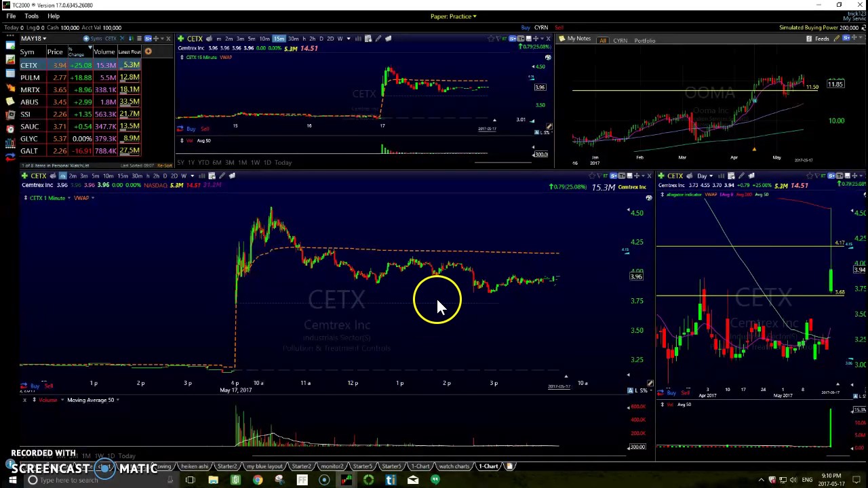This screenshot has height=488, width=868.
Task: Select the All notes filter tab
Action: click(602, 40)
